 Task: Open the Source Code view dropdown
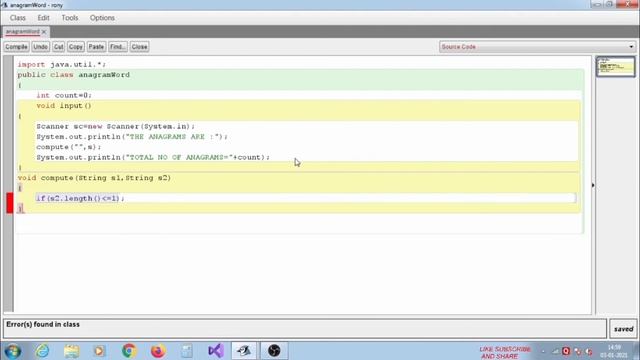[538, 47]
